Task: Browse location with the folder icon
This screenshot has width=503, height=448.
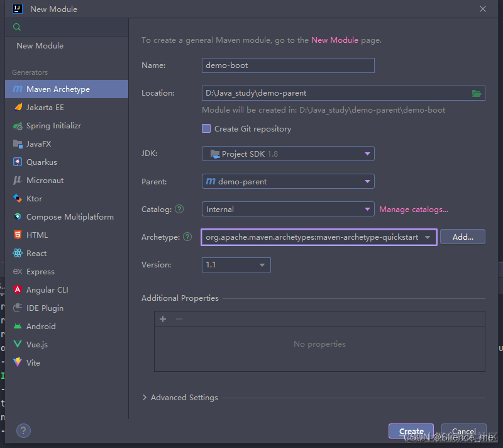Action: (477, 93)
